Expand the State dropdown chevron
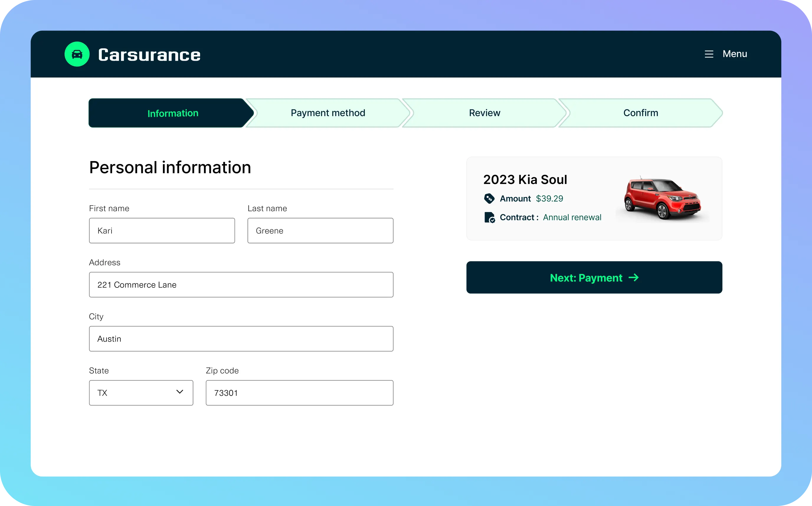Screen dimensions: 812x506 click(x=180, y=392)
